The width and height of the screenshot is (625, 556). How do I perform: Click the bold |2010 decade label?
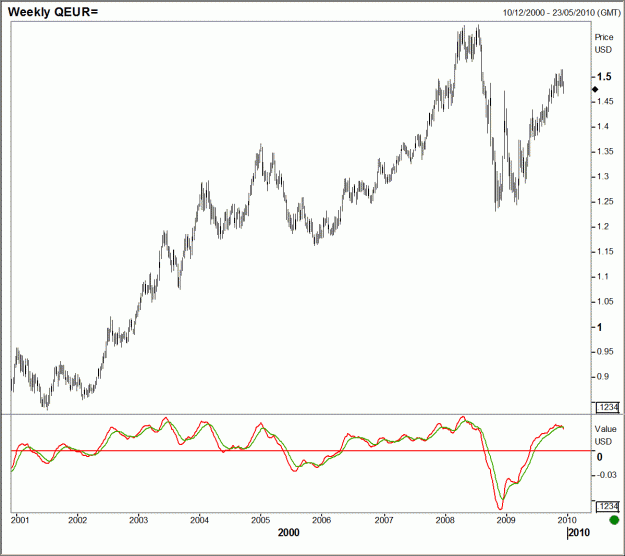[x=578, y=533]
